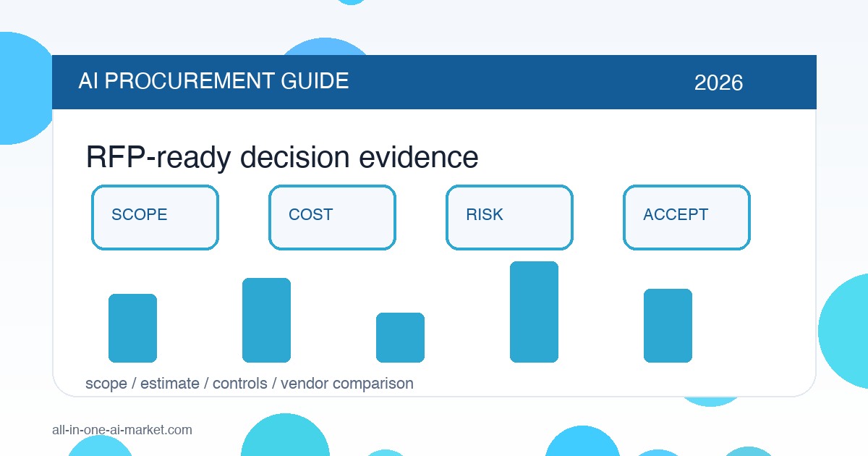Click the RFP-ready decision evidence heading
868x456 pixels.
coord(282,157)
